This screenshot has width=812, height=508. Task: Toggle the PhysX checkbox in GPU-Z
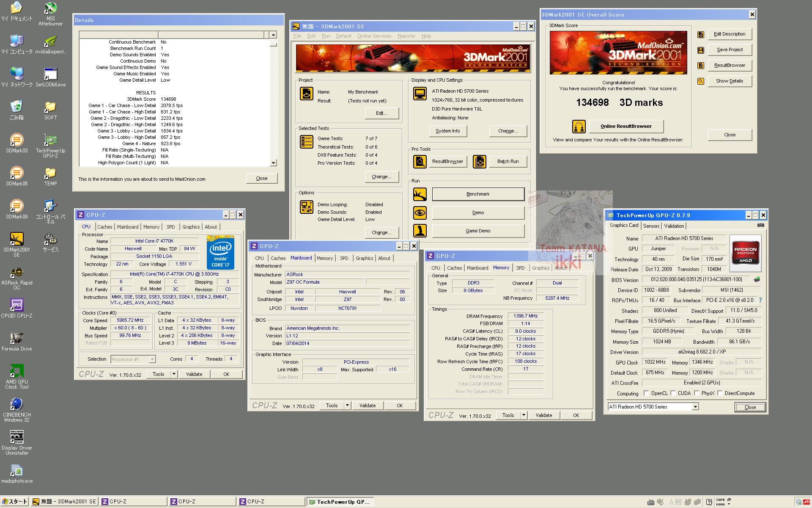[x=696, y=393]
